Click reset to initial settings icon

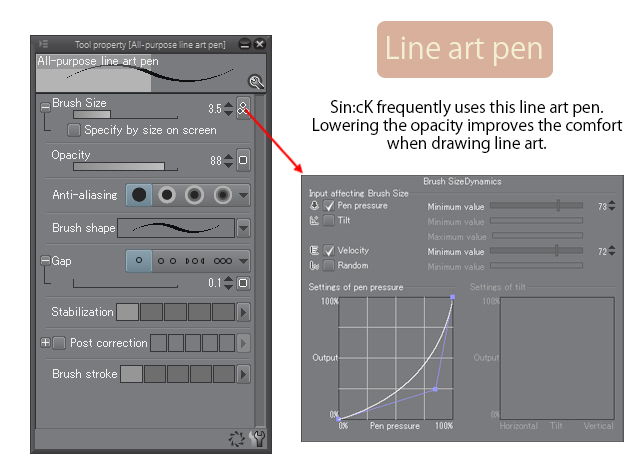pyautogui.click(x=236, y=439)
